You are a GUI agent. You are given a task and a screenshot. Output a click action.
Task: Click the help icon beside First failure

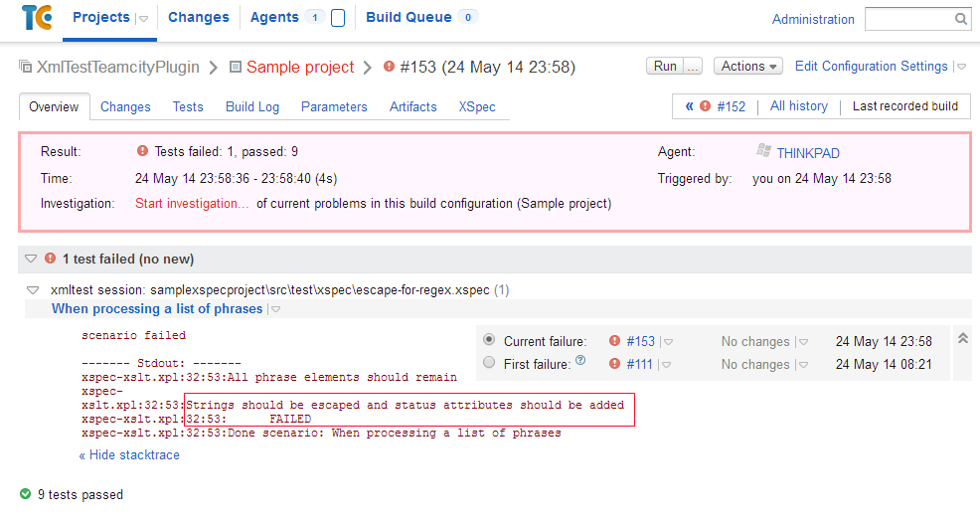580,360
